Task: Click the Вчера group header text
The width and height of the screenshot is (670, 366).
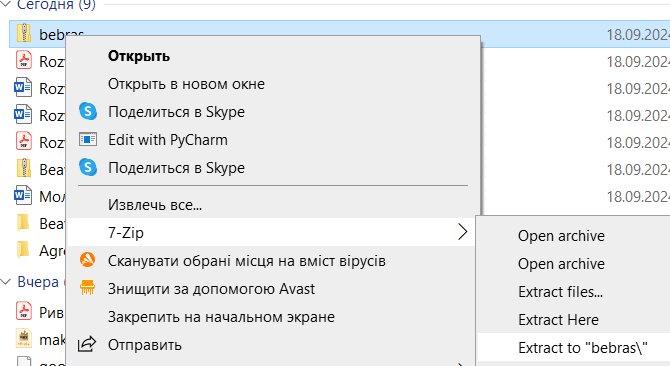Action: [x=38, y=282]
